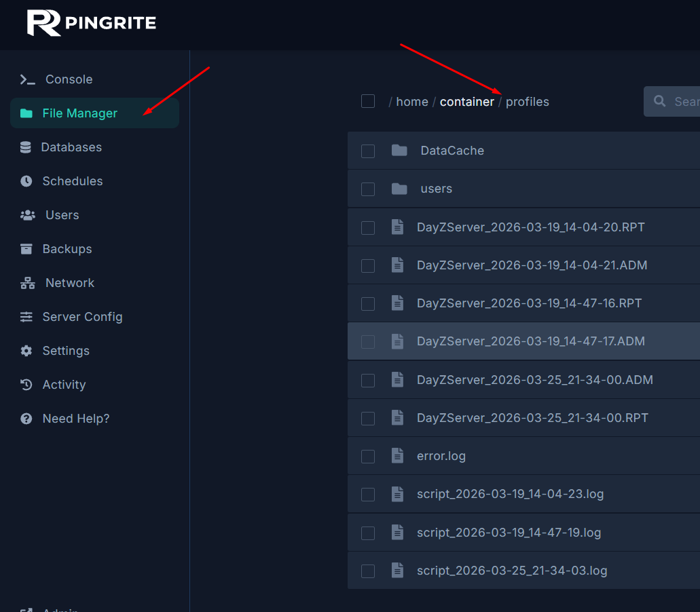The height and width of the screenshot is (612, 700).
Task: Open the Databases section icon
Action: [26, 147]
